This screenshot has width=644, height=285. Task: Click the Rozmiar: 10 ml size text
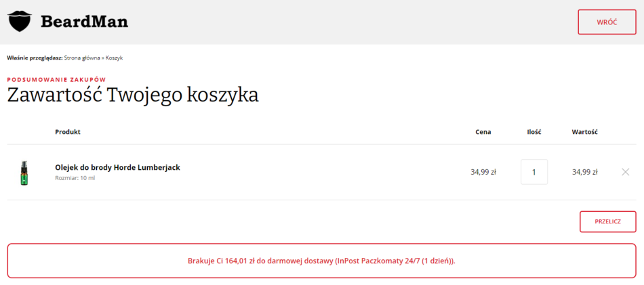point(75,178)
